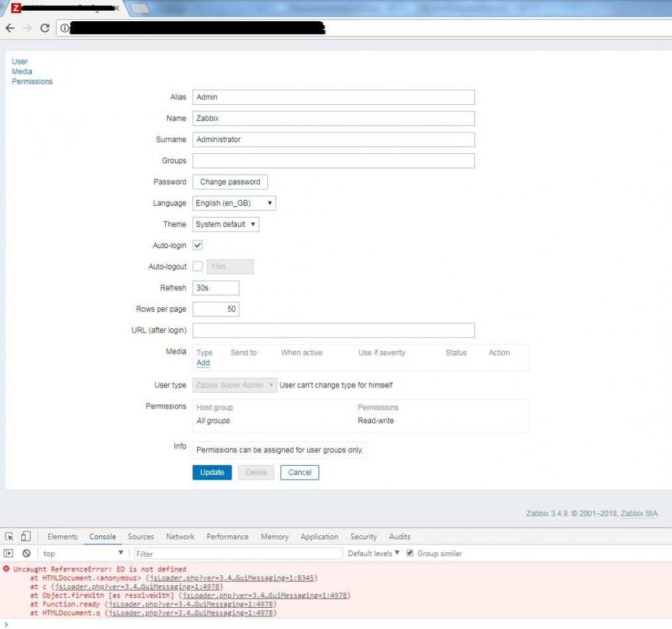Open the Zabbix SIA footer link
Screen dimensions: 672x629
639,514
